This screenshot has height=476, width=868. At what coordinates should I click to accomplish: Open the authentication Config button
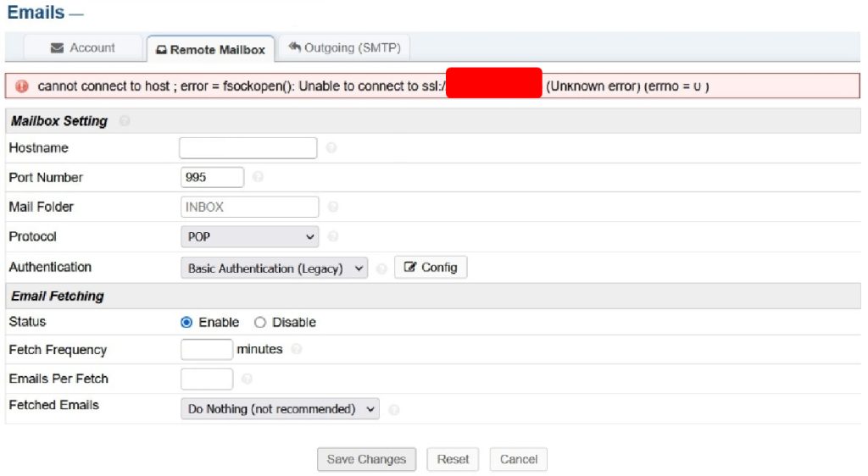tap(431, 267)
